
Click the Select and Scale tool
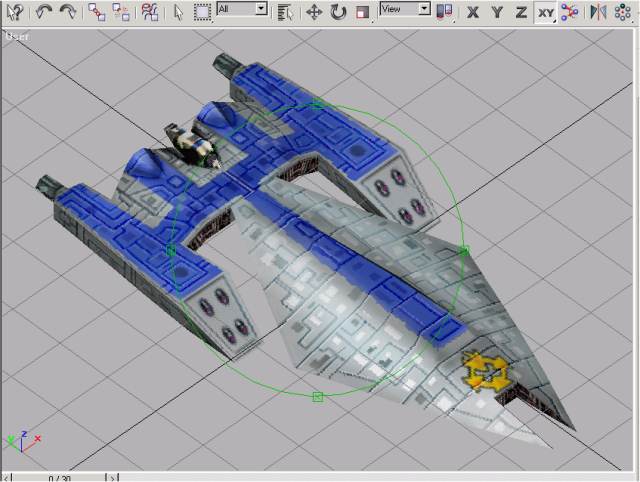pos(363,12)
